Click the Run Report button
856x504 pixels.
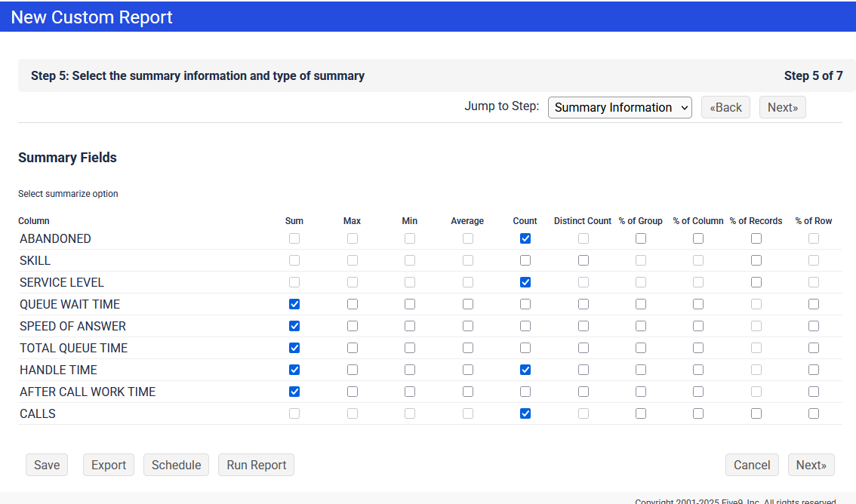click(x=256, y=465)
